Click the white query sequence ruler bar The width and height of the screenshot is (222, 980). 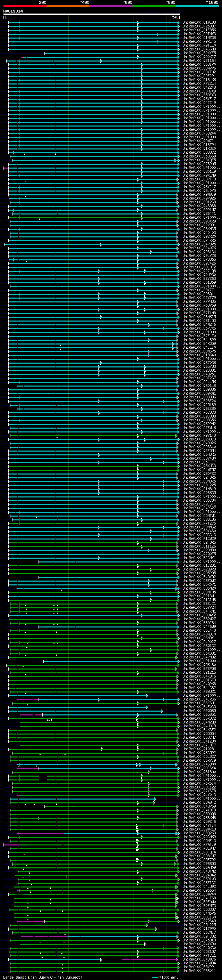[x=92, y=14]
